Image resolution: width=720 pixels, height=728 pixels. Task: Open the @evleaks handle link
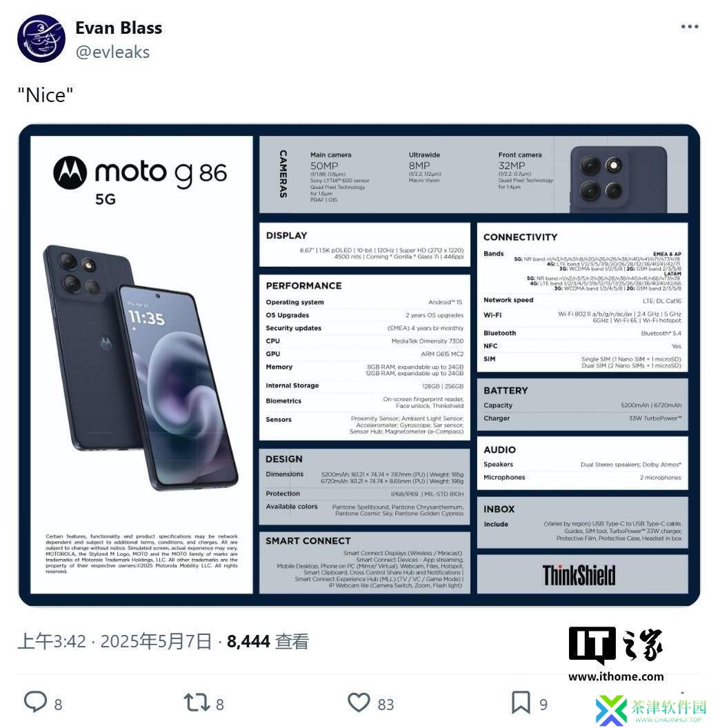coord(112,52)
